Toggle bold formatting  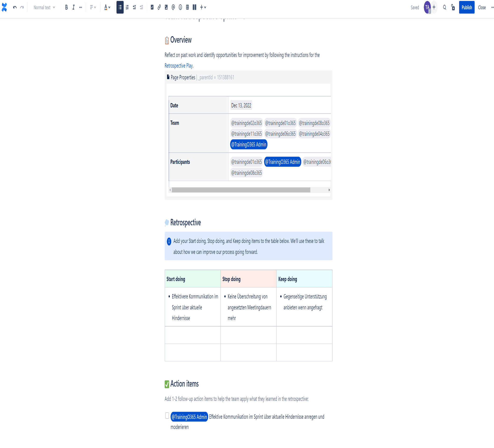(x=66, y=7)
